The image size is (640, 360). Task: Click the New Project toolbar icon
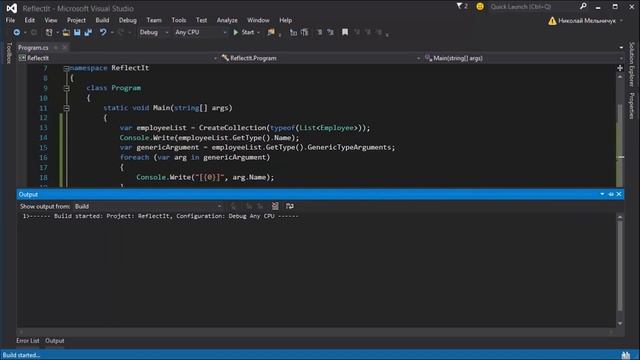49,32
